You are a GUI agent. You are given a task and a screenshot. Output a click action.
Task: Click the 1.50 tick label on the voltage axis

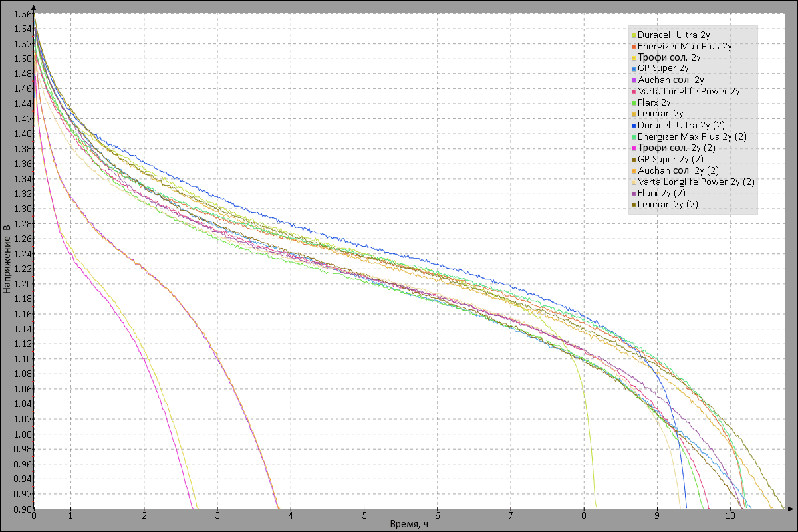[x=22, y=59]
